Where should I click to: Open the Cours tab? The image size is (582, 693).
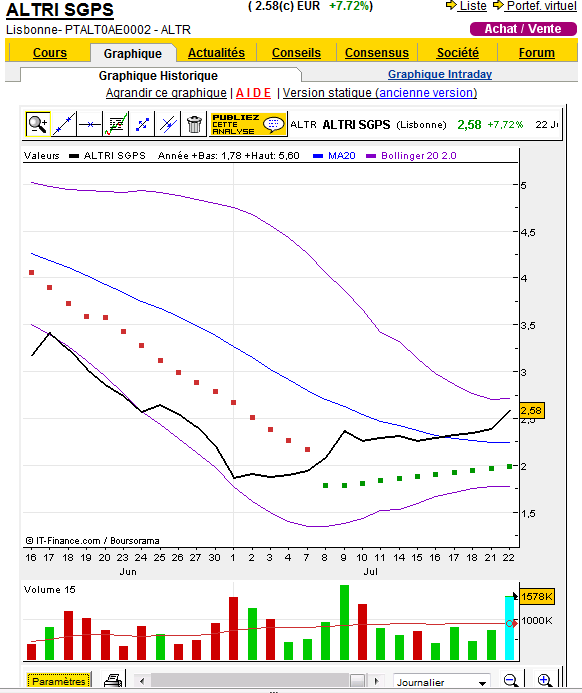(49, 53)
